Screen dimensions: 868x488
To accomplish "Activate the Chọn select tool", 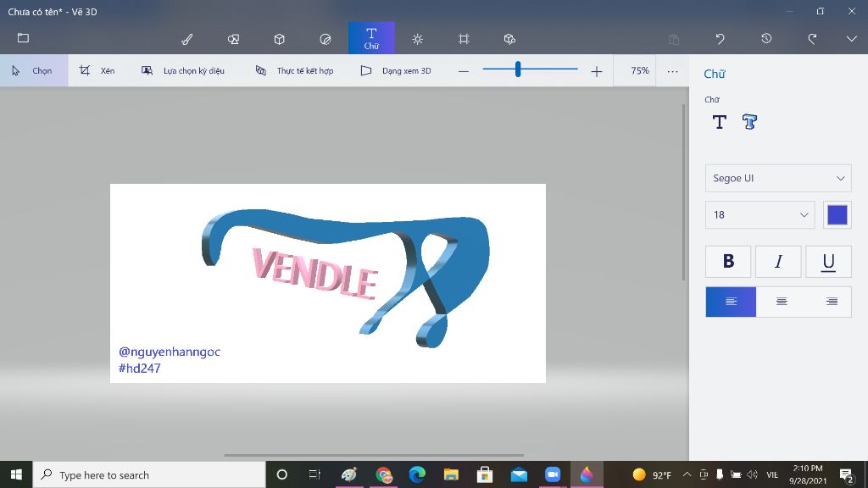I will [x=34, y=70].
